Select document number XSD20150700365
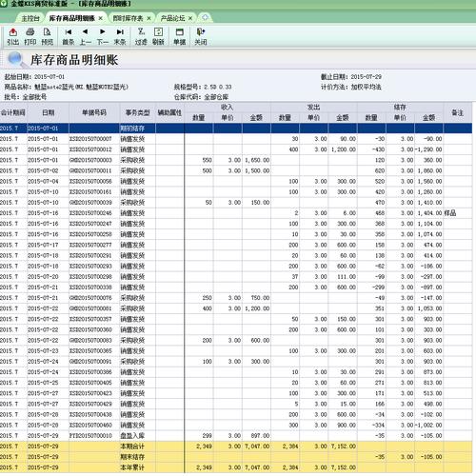Viewport: 476px width, 476px height. 90,351
